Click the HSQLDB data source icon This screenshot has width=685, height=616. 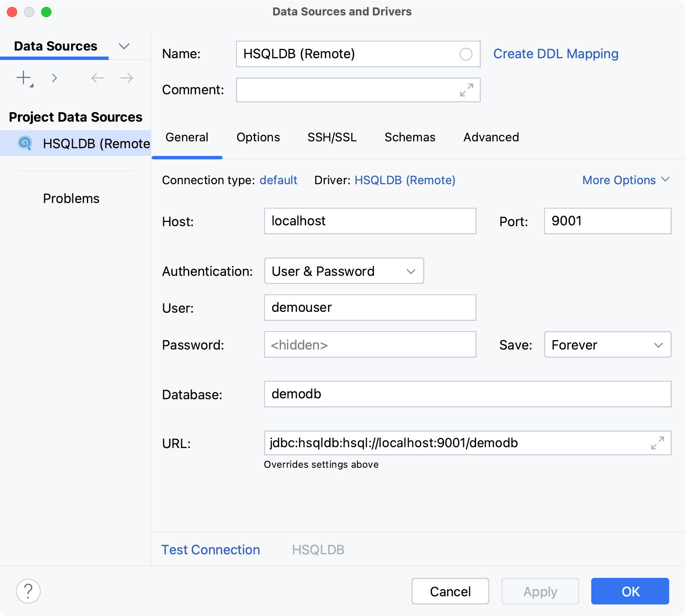pyautogui.click(x=25, y=144)
